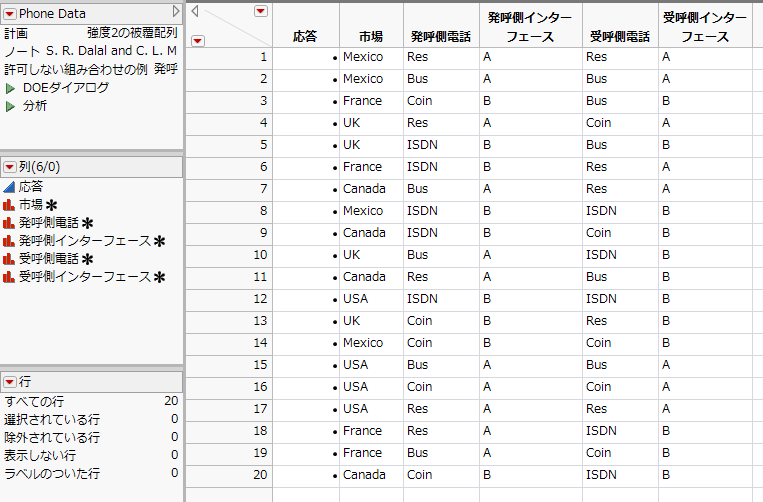Select the 応答 column header
The width and height of the screenshot is (763, 502).
click(x=305, y=36)
